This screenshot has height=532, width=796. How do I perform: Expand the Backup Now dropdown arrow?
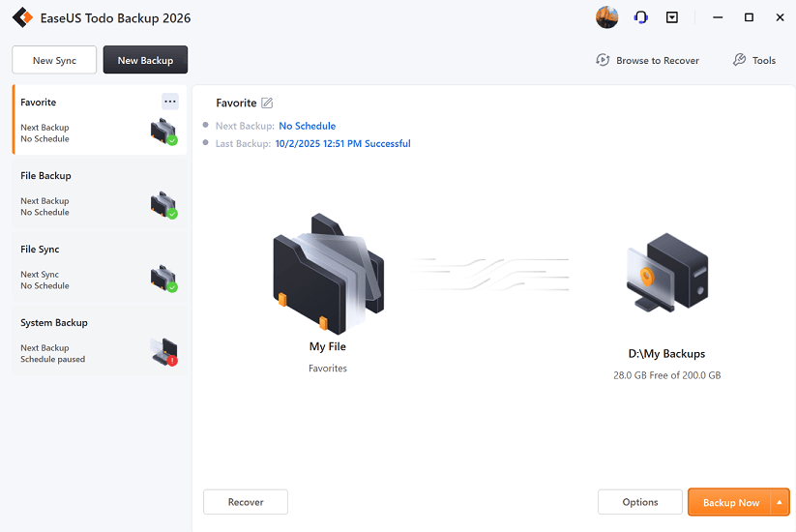780,502
